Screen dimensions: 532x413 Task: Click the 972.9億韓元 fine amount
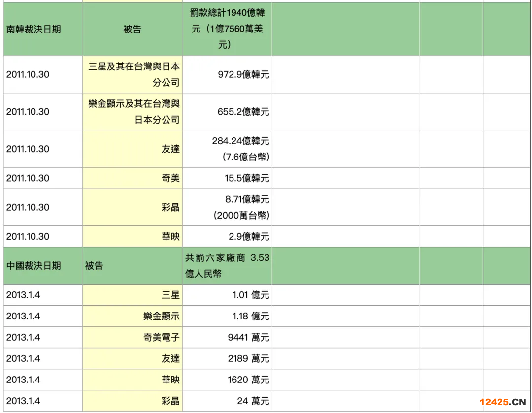(243, 74)
